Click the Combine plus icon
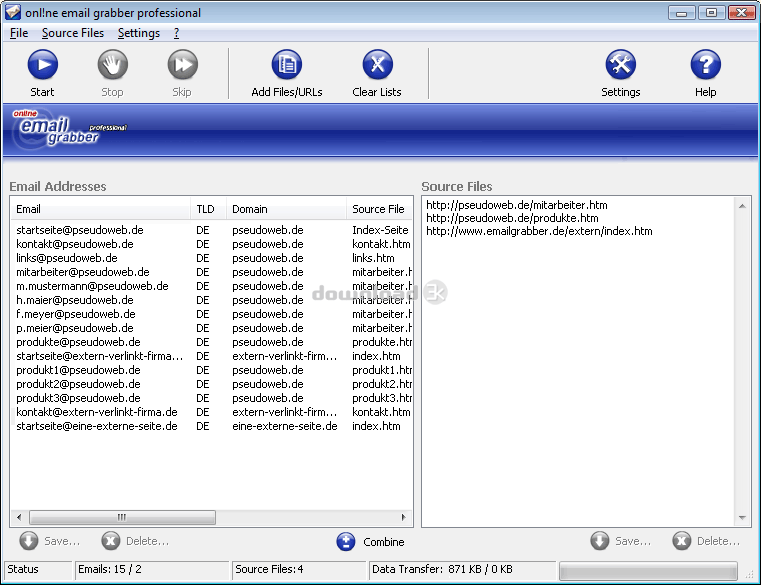 click(346, 542)
